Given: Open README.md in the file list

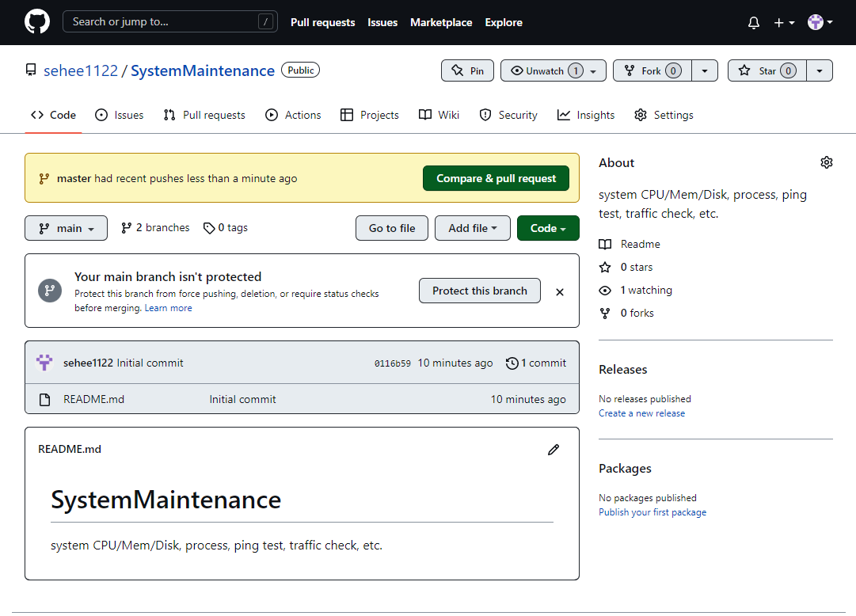Looking at the screenshot, I should 94,399.
